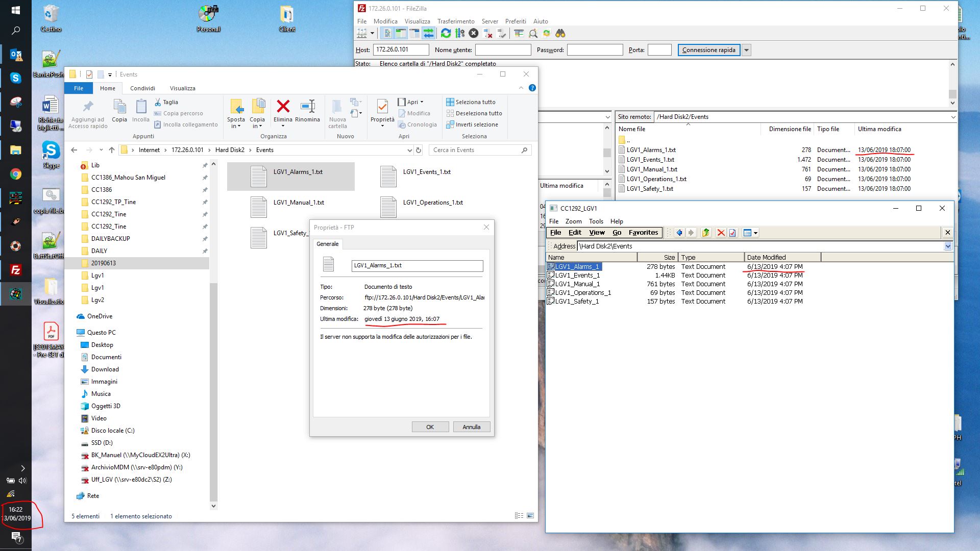Open FileZilla Server menu
Viewport: 980px width, 551px height.
[489, 21]
